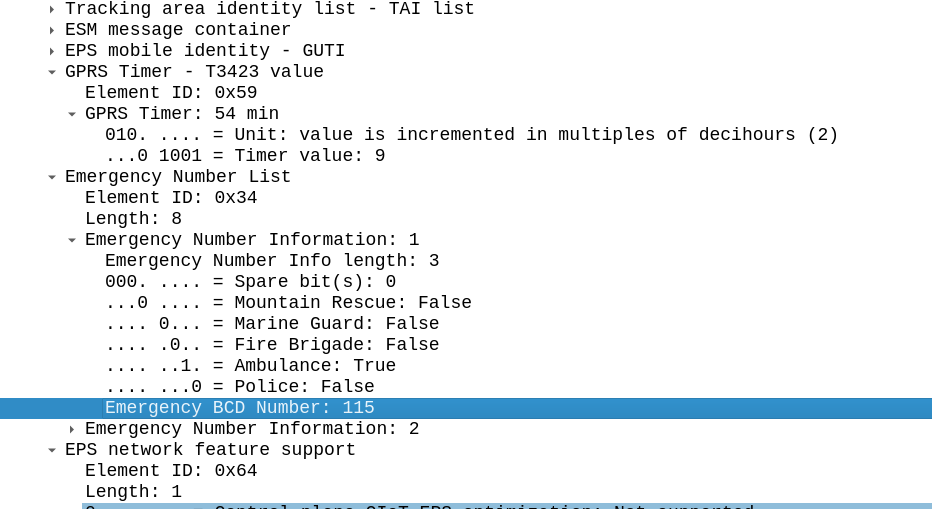Viewport: 932px width, 509px height.
Task: Select Emergency Number Info length row
Action: (x=271, y=261)
